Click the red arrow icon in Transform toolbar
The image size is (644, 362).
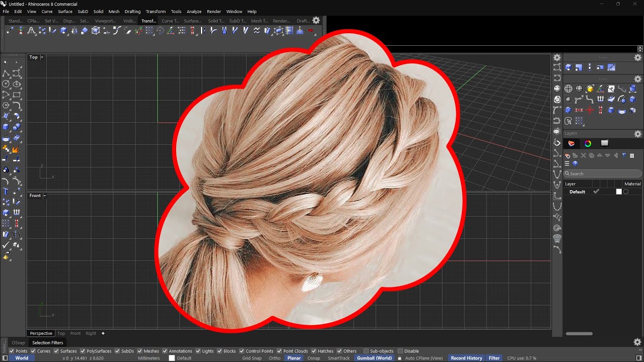[311, 31]
